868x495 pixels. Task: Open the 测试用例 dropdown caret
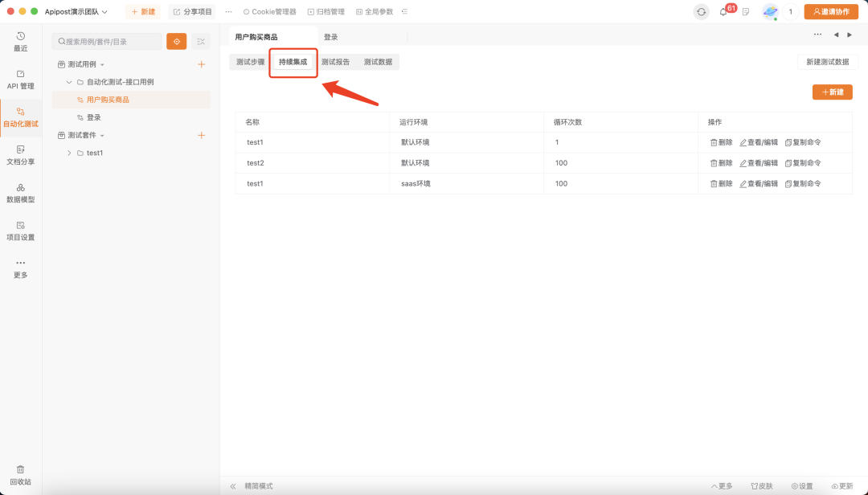[x=102, y=65]
